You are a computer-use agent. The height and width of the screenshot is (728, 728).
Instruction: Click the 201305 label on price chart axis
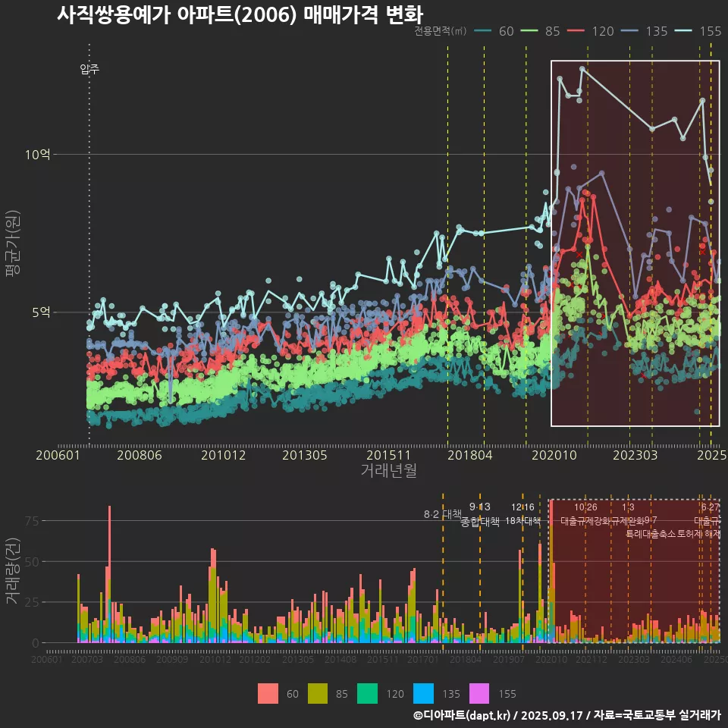click(305, 455)
